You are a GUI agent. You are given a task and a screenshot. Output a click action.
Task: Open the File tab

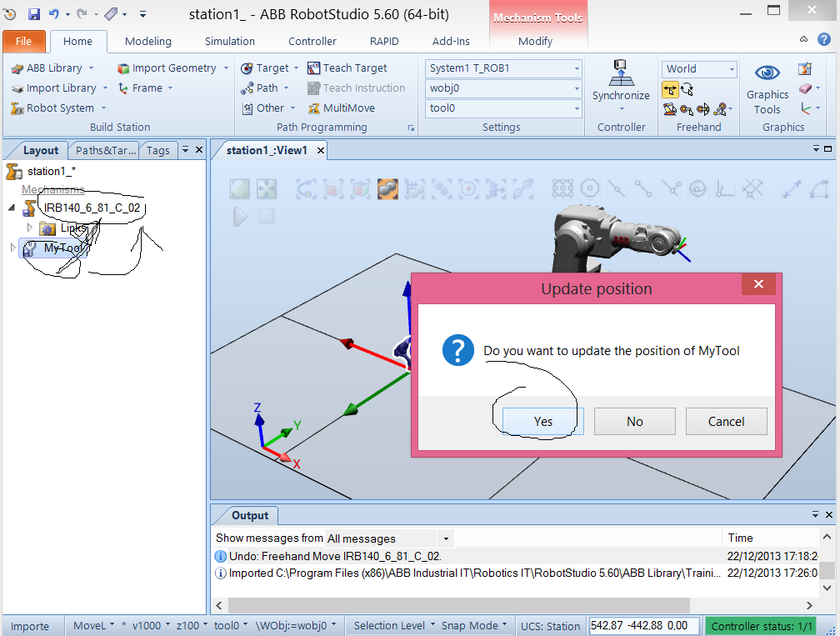tap(23, 41)
